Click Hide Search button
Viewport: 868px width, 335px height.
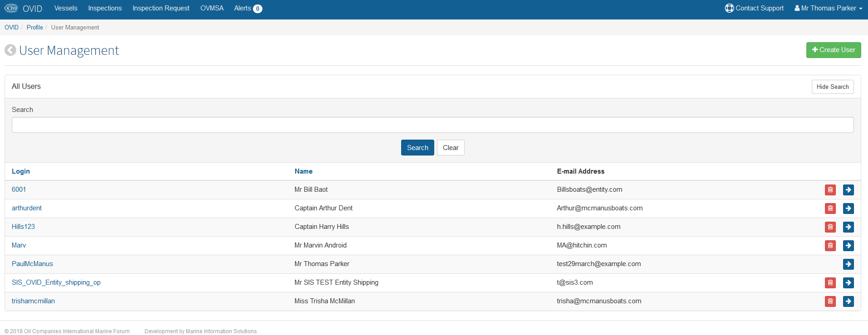coord(832,87)
